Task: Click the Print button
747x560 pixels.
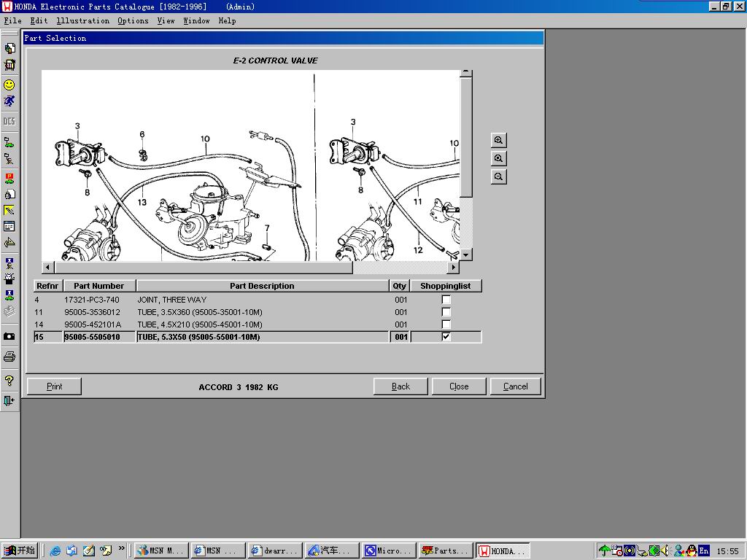Action: pyautogui.click(x=54, y=386)
